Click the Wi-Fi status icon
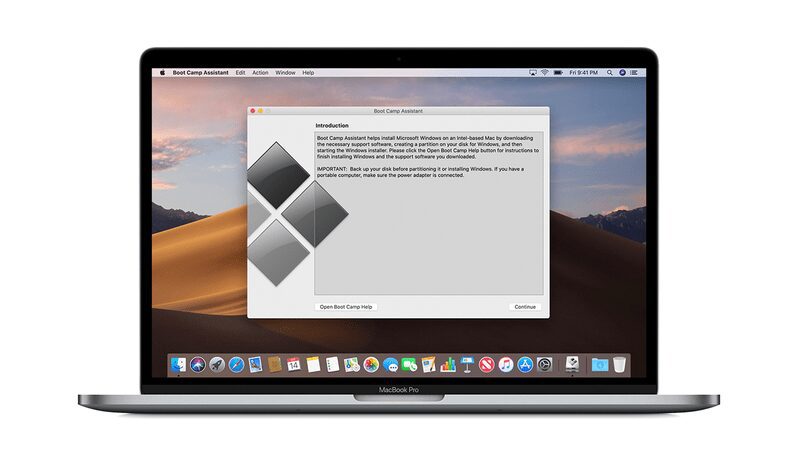This screenshot has height=450, width=800. coord(545,73)
